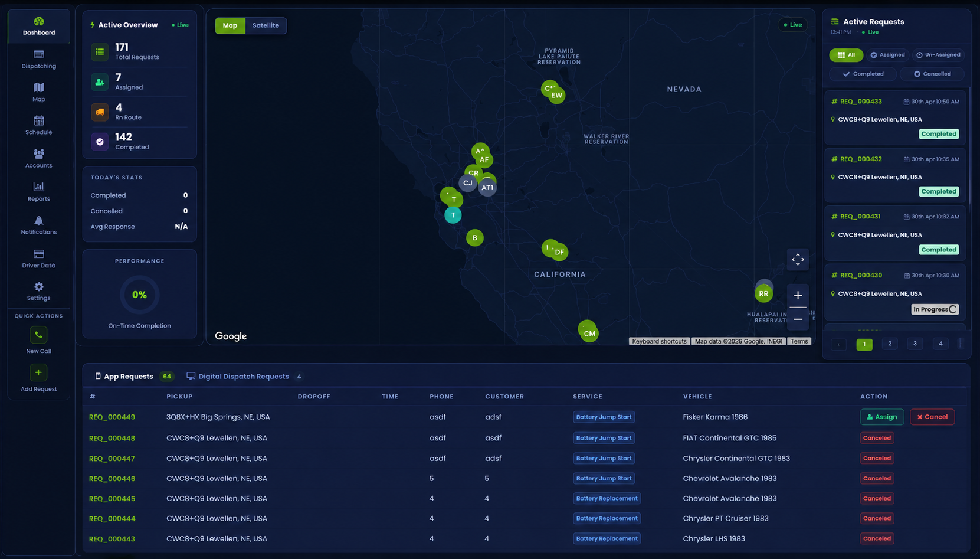980x559 pixels.
Task: Open the Schedule calendar page
Action: coord(39,126)
